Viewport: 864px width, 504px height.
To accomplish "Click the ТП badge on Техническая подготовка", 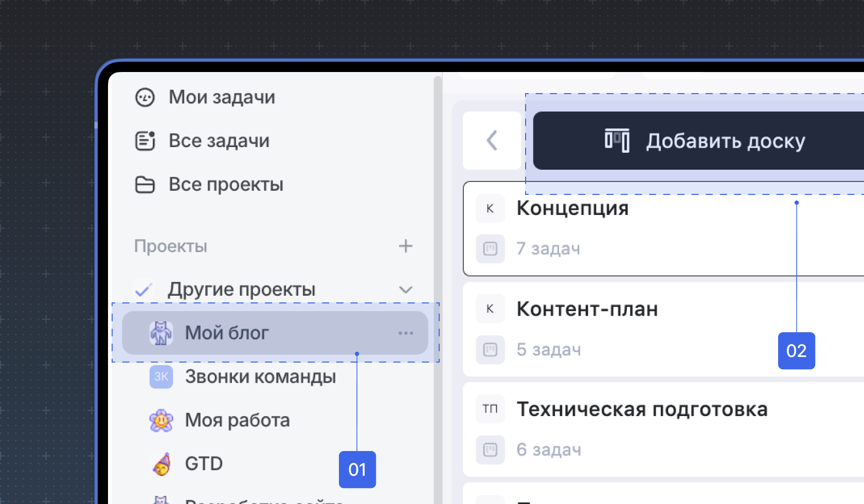I will [x=490, y=409].
